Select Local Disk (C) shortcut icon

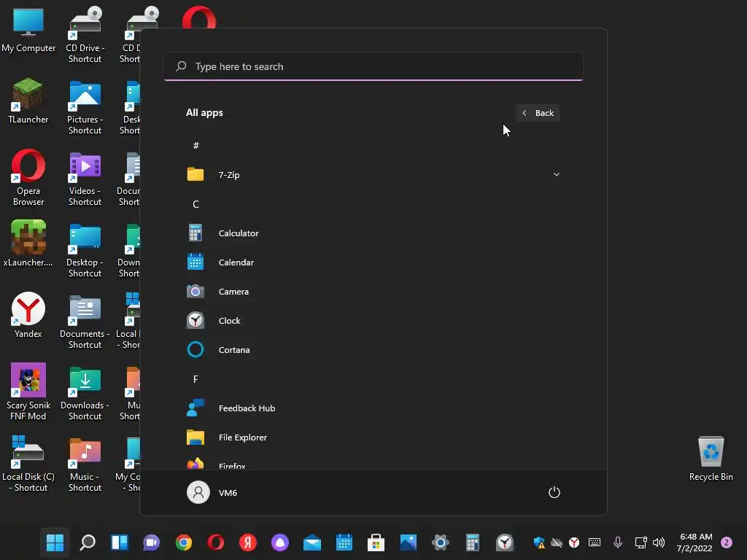[x=28, y=464]
